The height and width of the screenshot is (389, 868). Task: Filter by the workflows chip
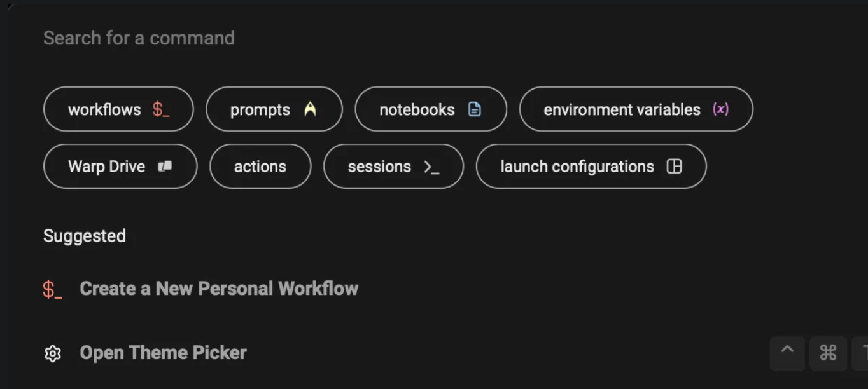118,109
